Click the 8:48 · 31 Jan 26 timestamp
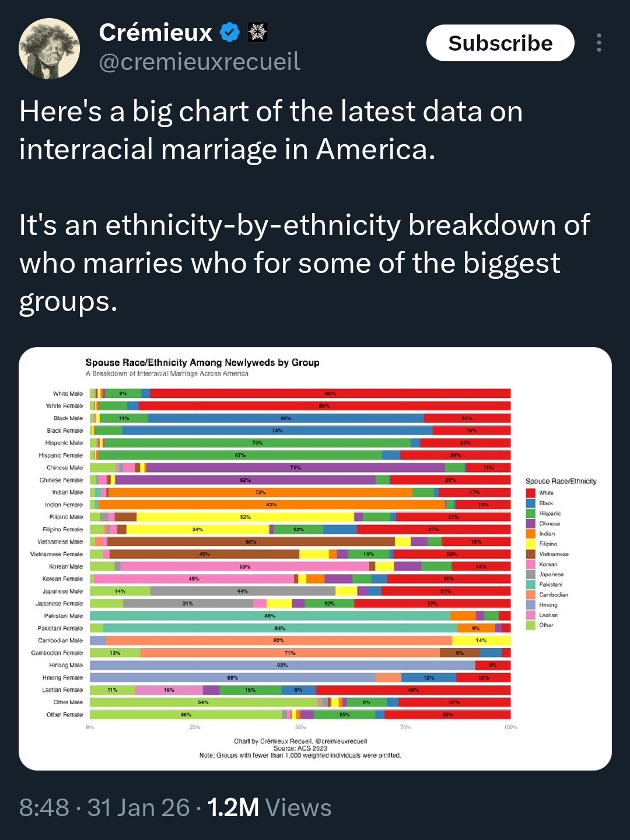Screen dimensions: 630x840 point(104,808)
